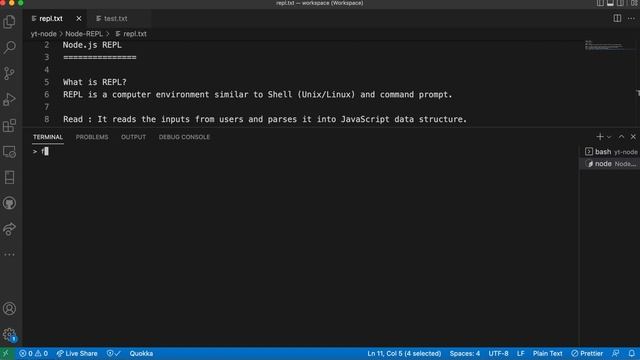The image size is (640, 360).
Task: Switch to the OUTPUT panel tab
Action: pyautogui.click(x=133, y=137)
